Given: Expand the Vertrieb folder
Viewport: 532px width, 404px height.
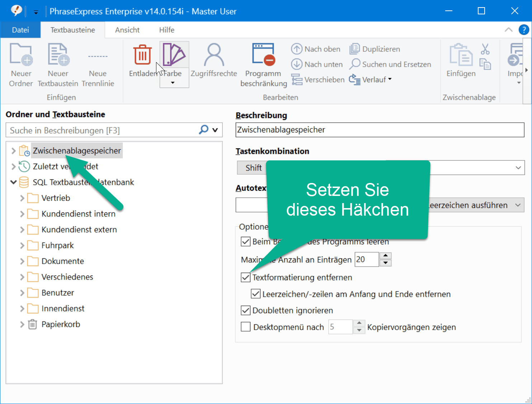Looking at the screenshot, I should click(x=22, y=198).
